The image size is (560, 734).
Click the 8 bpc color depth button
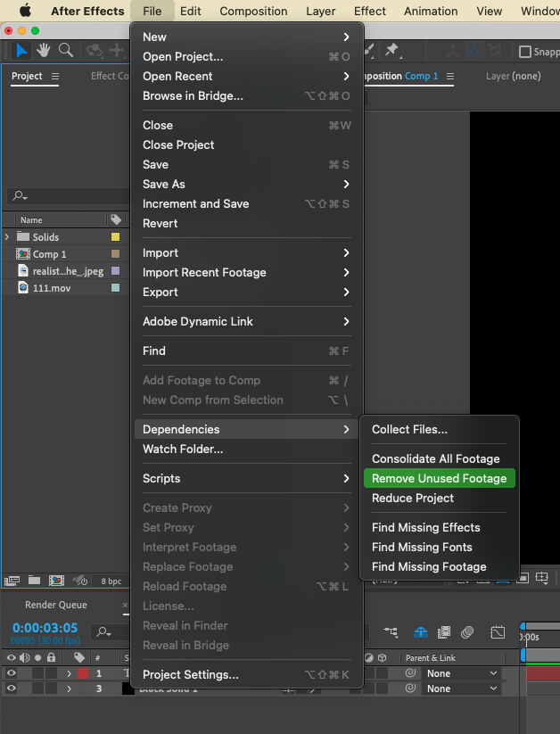point(111,581)
